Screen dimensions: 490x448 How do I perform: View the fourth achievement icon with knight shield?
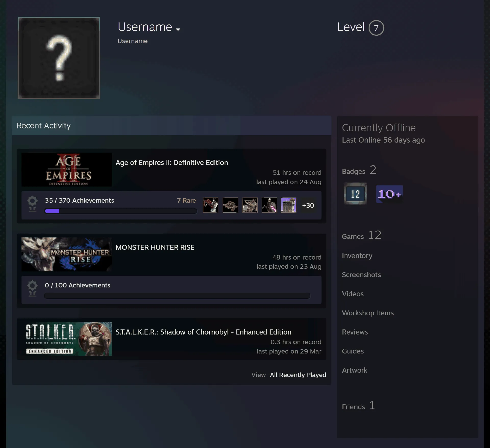pyautogui.click(x=269, y=205)
